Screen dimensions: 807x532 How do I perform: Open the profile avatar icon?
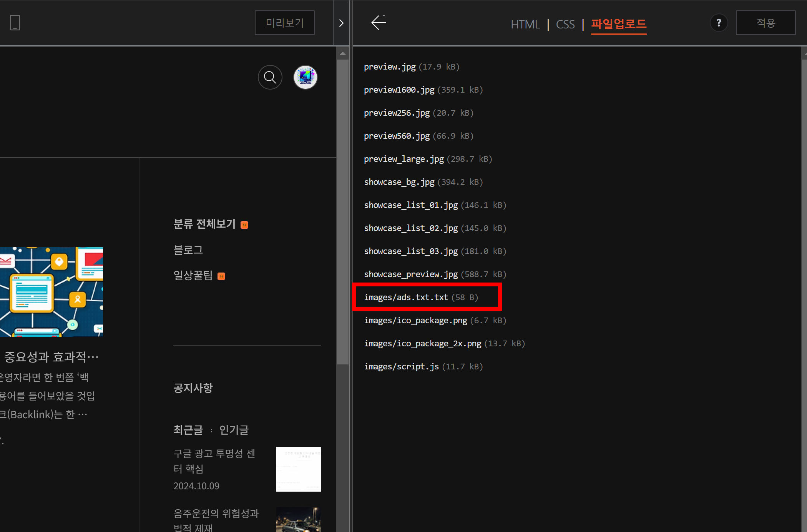pos(305,77)
